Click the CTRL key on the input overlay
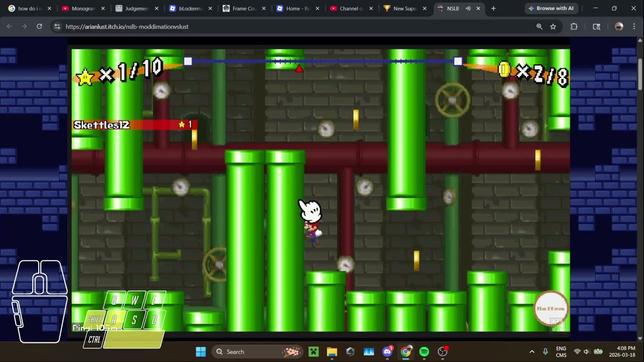Viewport: 644px width, 362px height. (x=94, y=340)
